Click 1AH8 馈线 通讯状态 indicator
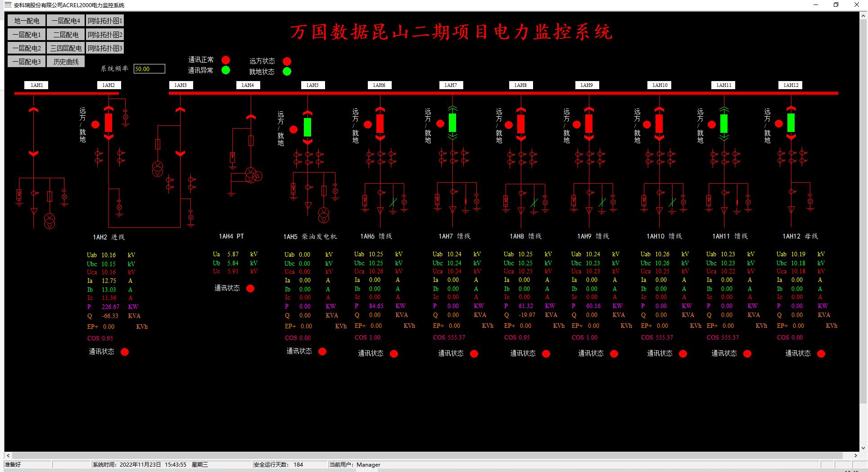 tap(546, 354)
